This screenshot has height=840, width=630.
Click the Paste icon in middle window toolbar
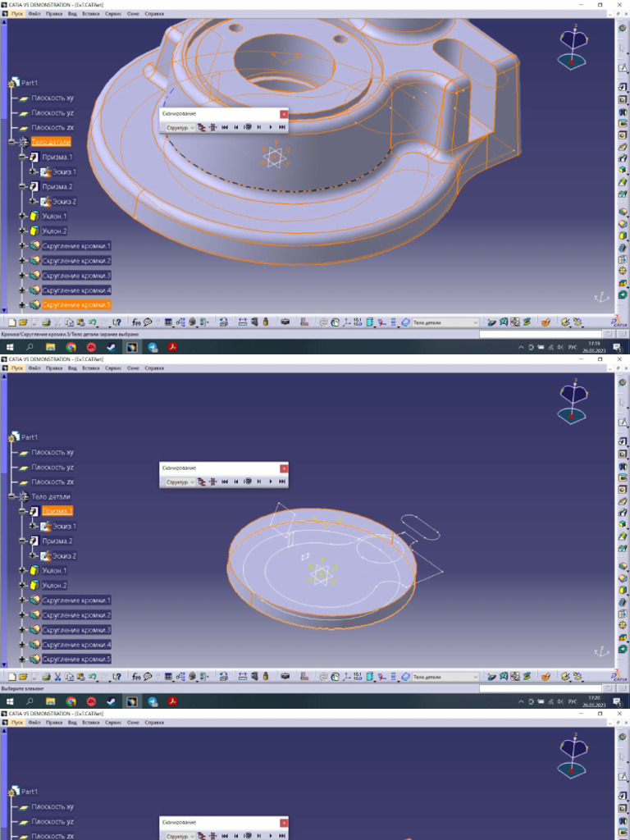click(x=81, y=677)
